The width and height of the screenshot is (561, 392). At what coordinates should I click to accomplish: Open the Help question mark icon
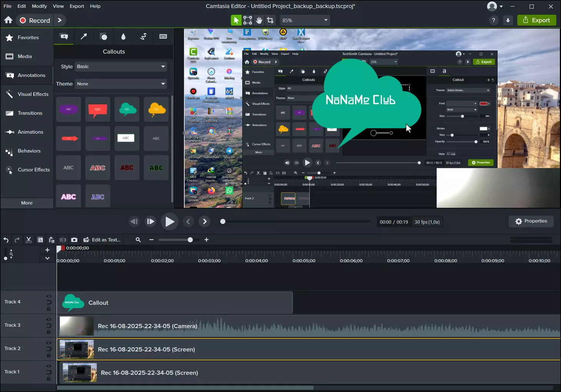click(x=494, y=20)
